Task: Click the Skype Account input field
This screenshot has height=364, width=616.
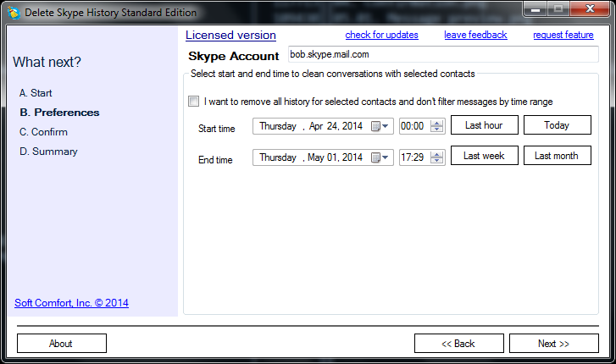Action: (442, 55)
